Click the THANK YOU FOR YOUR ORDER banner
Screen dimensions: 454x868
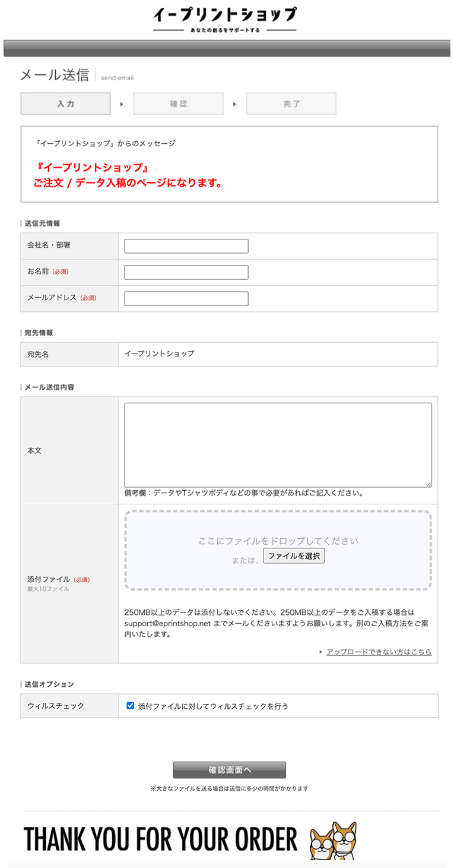tap(190, 839)
